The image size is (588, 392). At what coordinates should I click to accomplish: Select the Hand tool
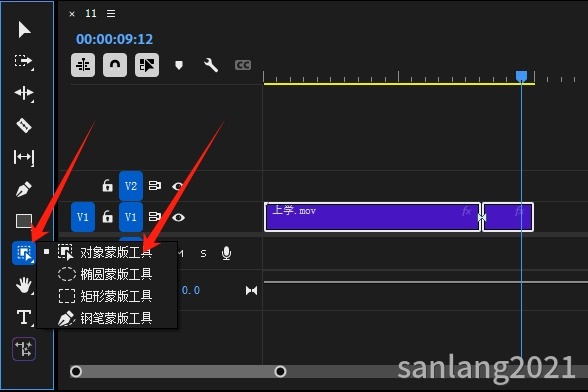pos(24,285)
